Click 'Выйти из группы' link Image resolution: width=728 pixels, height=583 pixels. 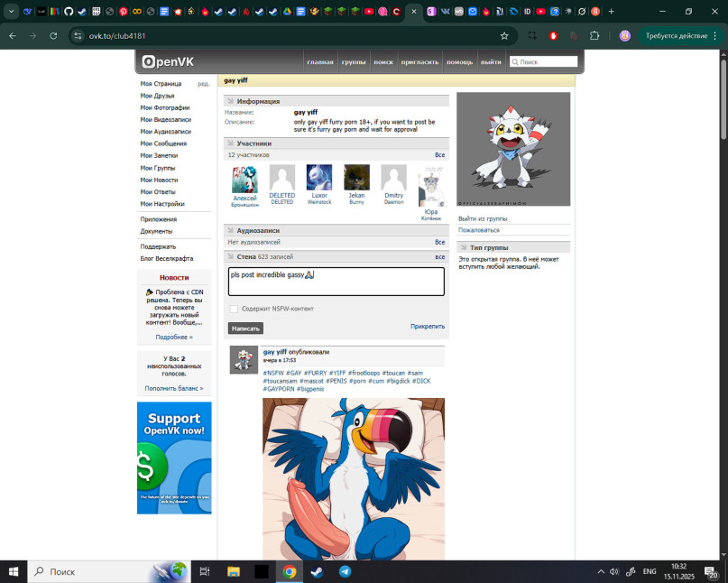(x=483, y=218)
